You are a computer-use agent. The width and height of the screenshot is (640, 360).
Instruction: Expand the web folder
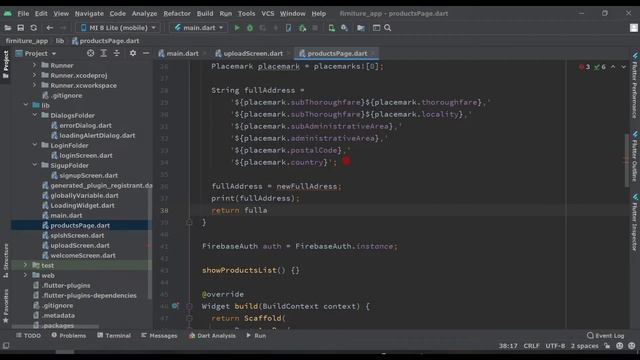pos(26,275)
